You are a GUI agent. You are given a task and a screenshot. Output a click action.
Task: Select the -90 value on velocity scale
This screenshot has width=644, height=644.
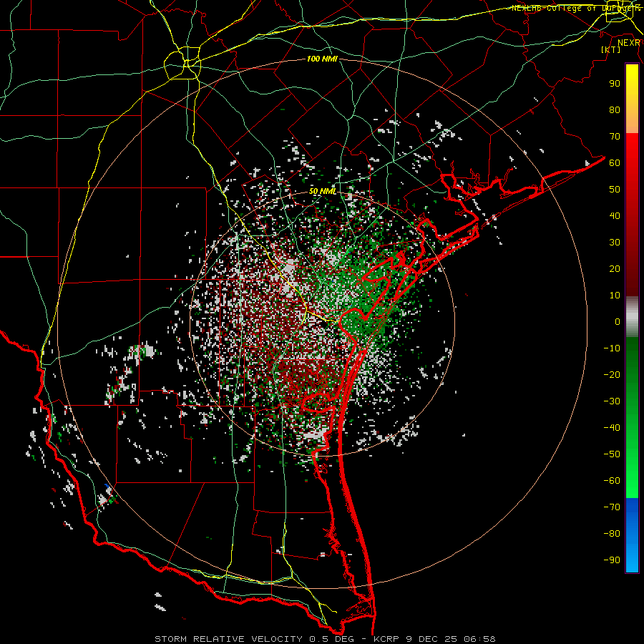click(x=612, y=560)
